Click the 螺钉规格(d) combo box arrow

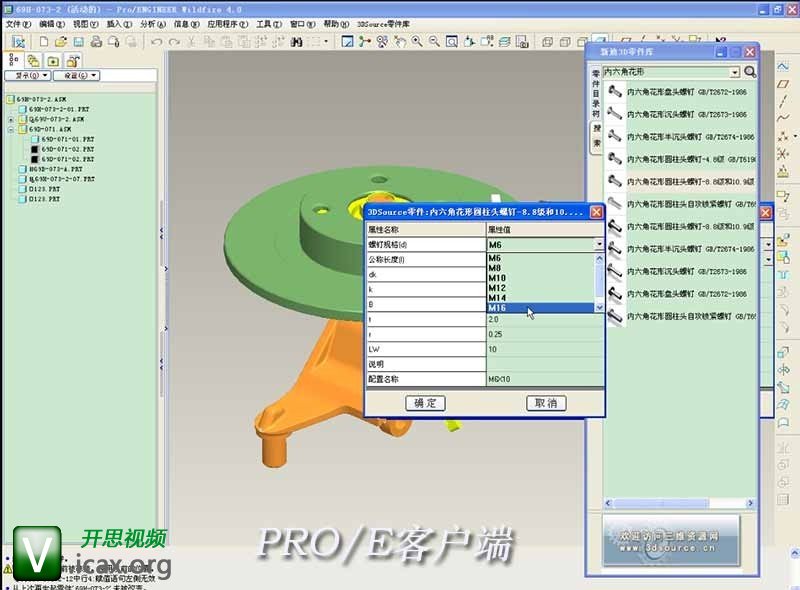[599, 244]
